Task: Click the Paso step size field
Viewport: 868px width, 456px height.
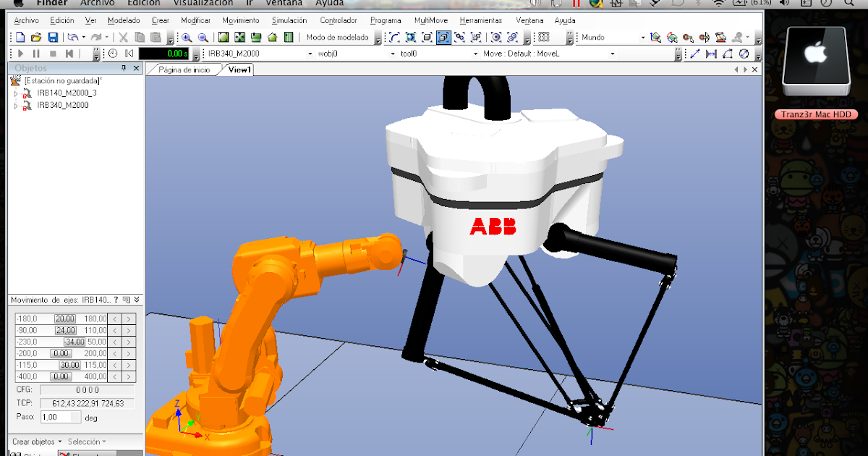Action: click(61, 418)
